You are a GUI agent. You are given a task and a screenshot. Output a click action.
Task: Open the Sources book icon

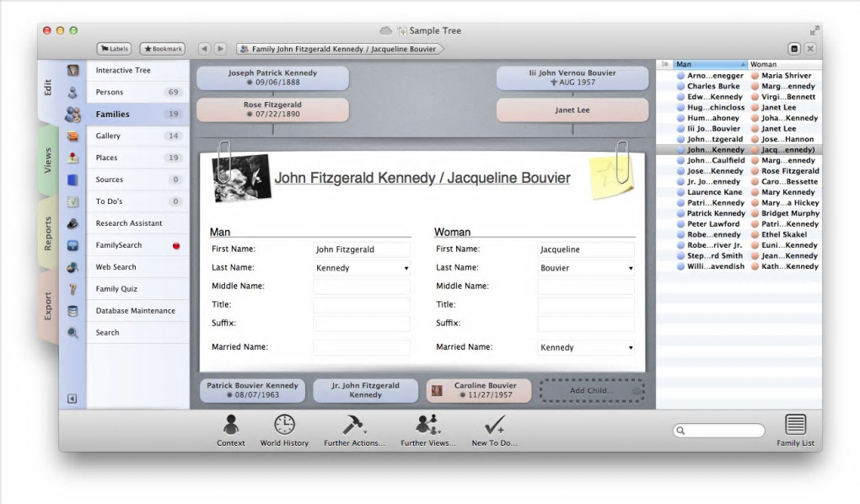73,180
